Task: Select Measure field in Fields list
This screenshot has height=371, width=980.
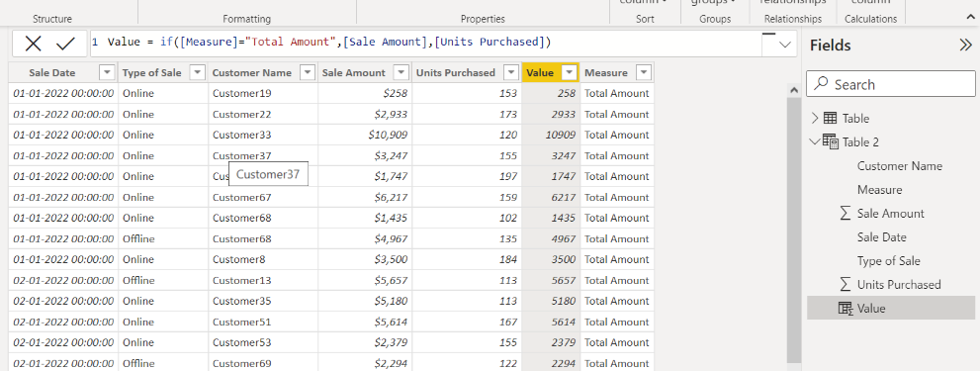Action: 879,190
